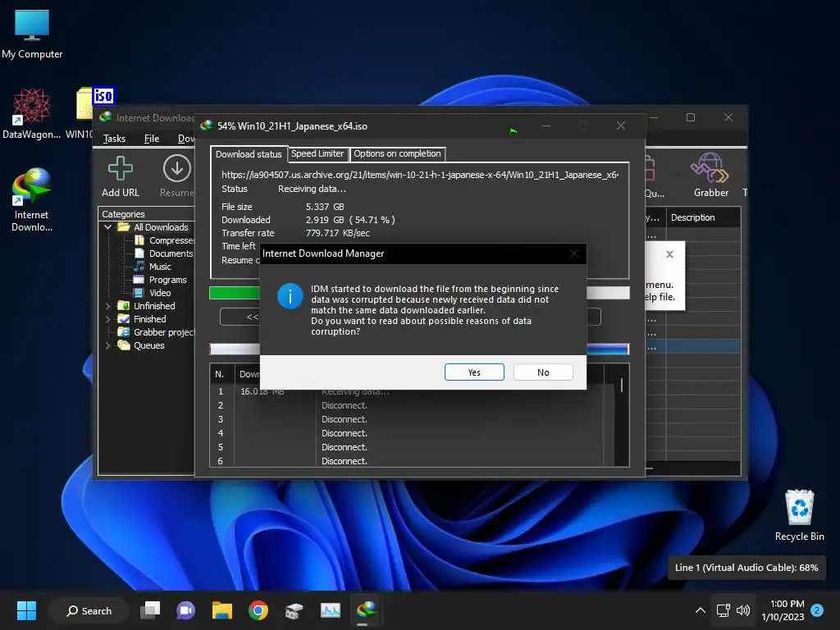Open the Chat app from the taskbar

click(x=186, y=610)
